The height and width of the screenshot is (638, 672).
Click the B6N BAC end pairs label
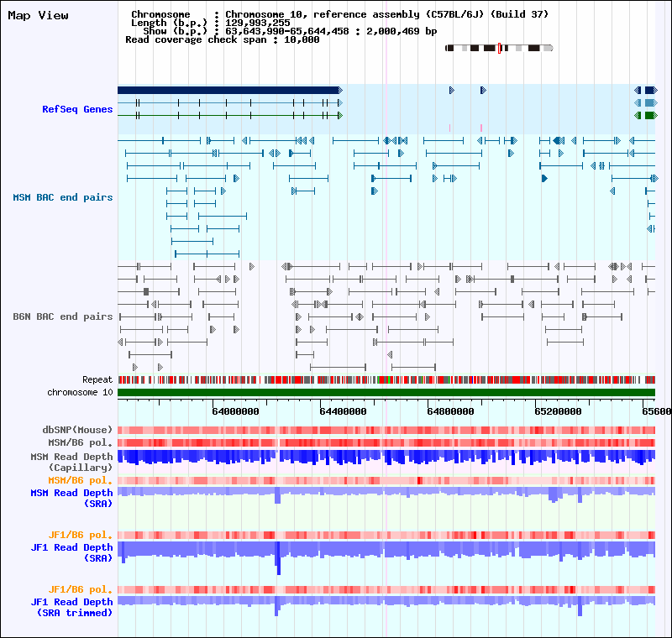tap(62, 316)
